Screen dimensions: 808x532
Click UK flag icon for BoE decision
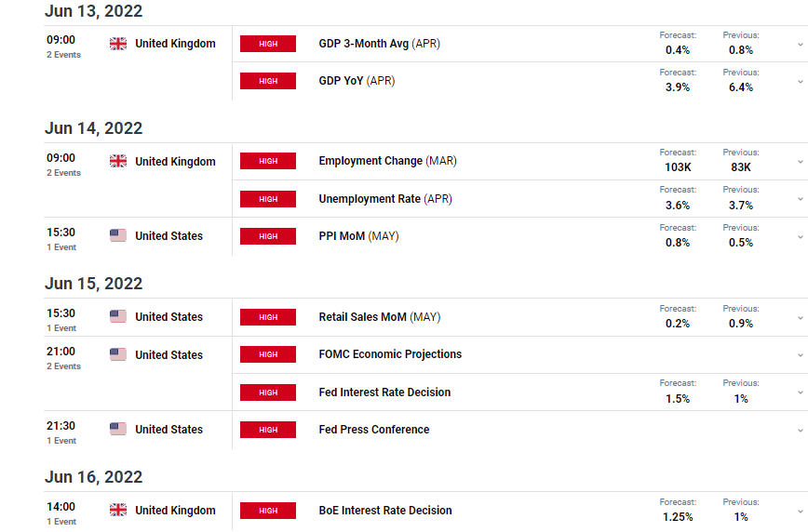pyautogui.click(x=118, y=510)
